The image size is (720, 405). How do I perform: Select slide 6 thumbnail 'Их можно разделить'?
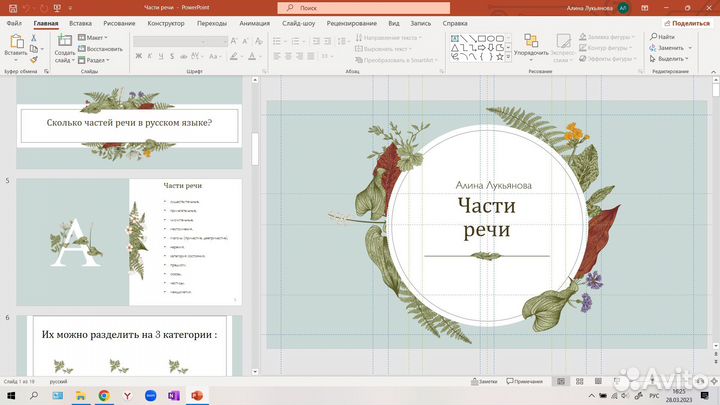coord(129,345)
